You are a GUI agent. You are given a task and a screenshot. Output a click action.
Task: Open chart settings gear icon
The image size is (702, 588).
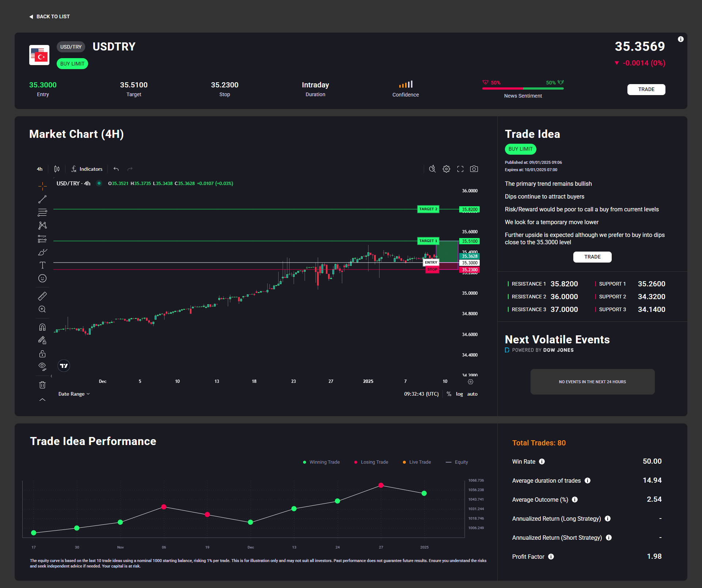click(446, 169)
